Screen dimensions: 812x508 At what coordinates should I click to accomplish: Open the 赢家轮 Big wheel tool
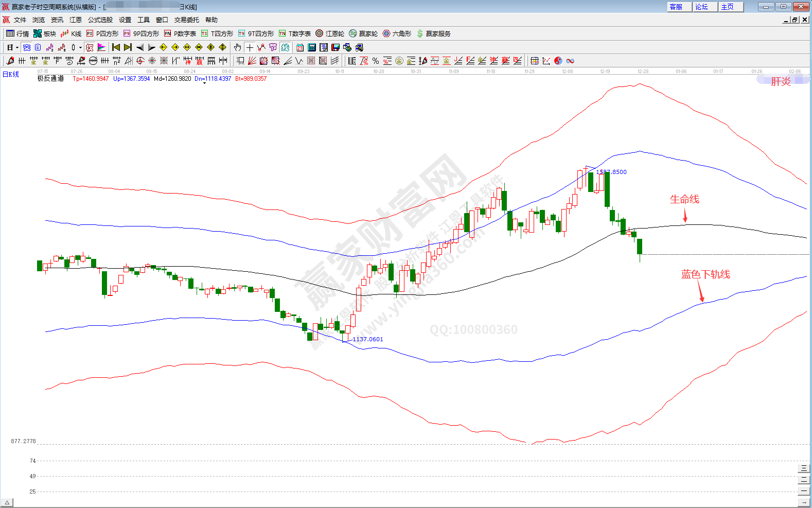363,33
